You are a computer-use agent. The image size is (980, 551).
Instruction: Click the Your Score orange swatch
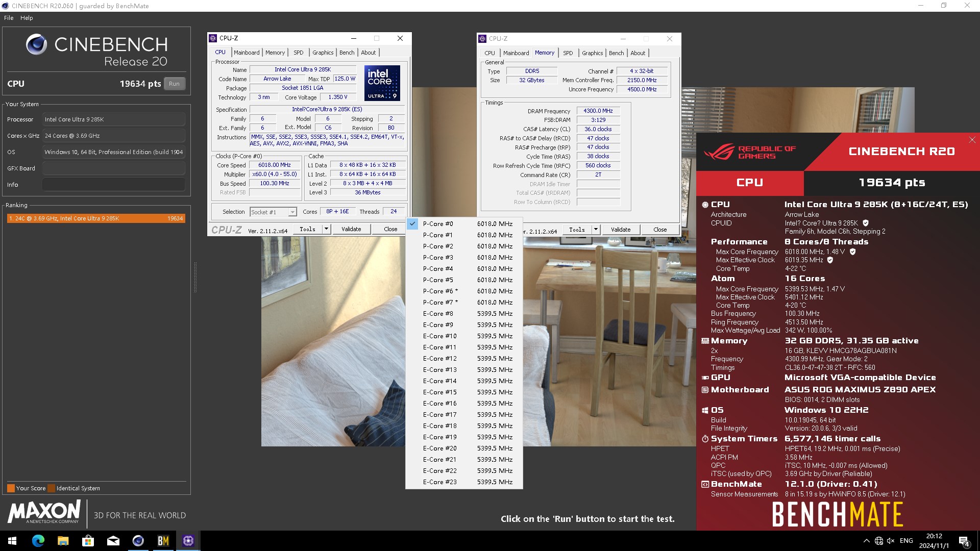click(x=11, y=488)
